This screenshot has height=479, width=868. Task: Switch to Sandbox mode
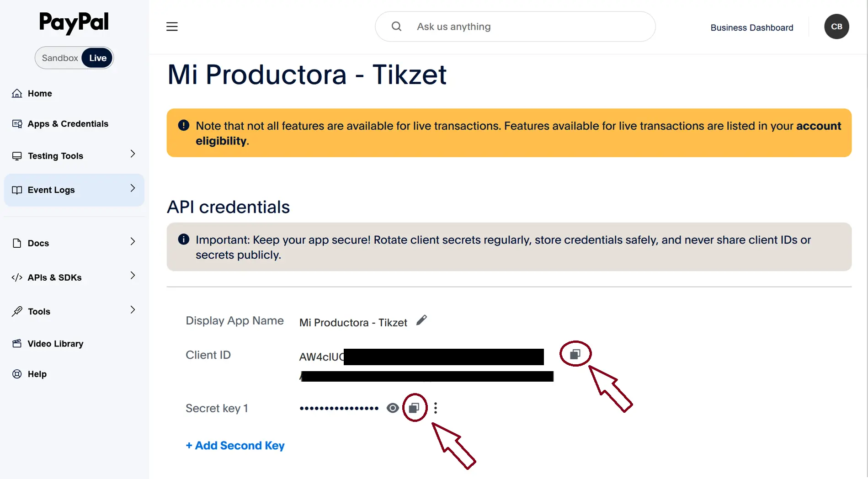tap(59, 58)
